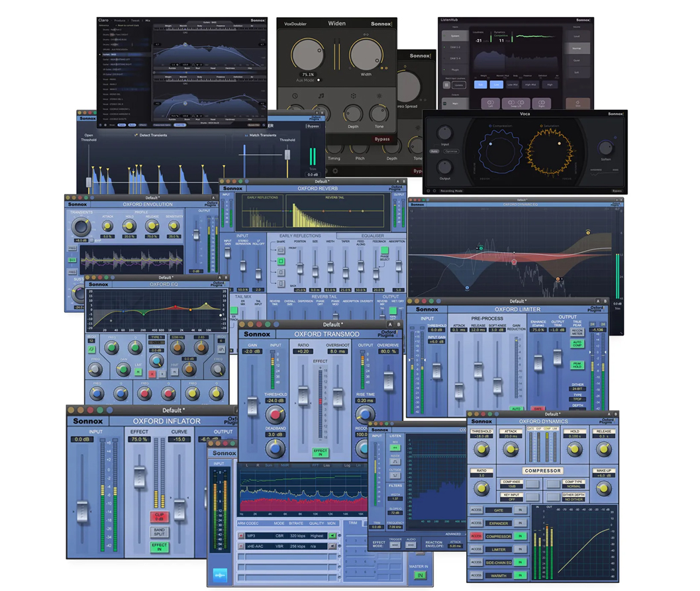Toggle the GATE IN button in Oxford Dynamics
700x591 pixels.
coord(520,510)
